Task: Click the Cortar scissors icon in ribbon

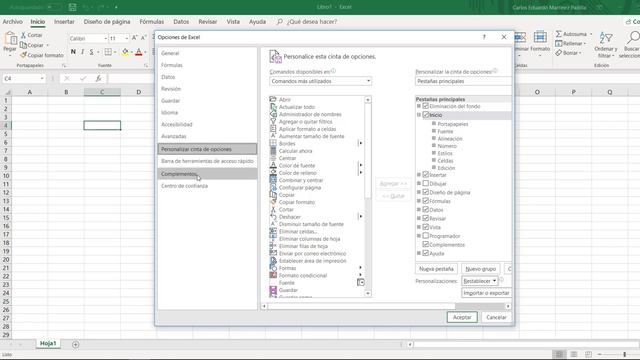Action: (23, 36)
